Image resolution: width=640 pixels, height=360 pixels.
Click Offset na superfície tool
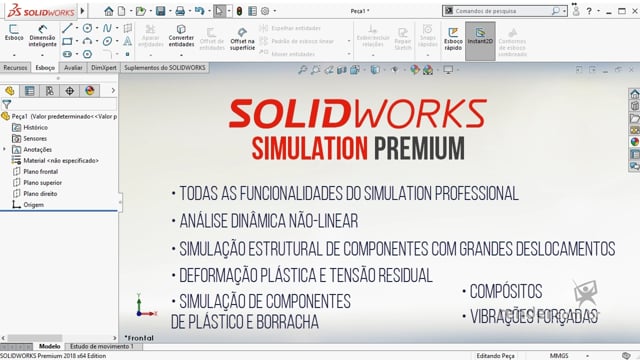(242, 39)
